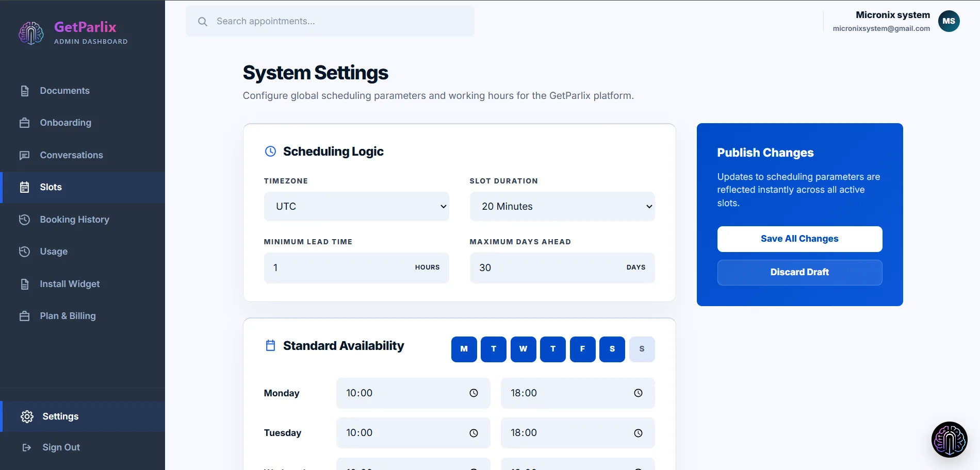
Task: Click the Conversations chat icon
Action: coord(24,155)
